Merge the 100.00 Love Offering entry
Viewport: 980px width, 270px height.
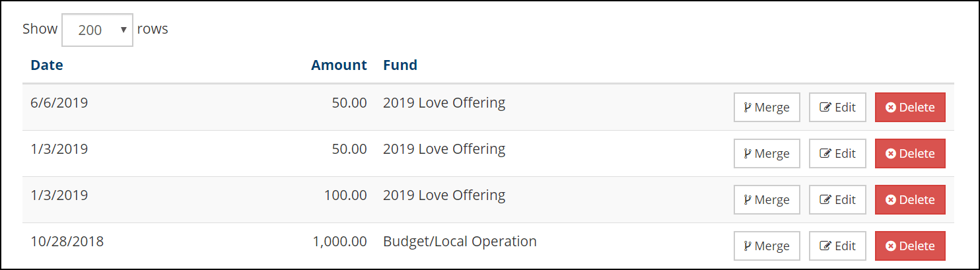coord(767,200)
